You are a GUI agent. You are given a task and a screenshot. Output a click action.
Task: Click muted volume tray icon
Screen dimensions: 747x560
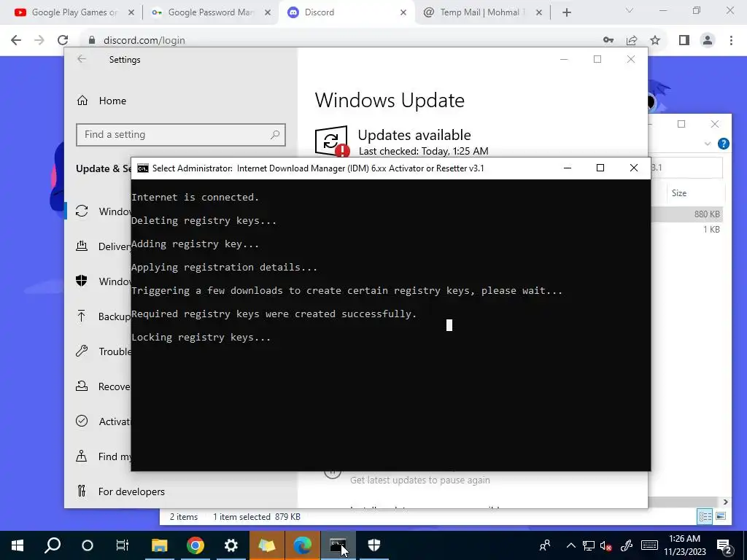pos(606,545)
